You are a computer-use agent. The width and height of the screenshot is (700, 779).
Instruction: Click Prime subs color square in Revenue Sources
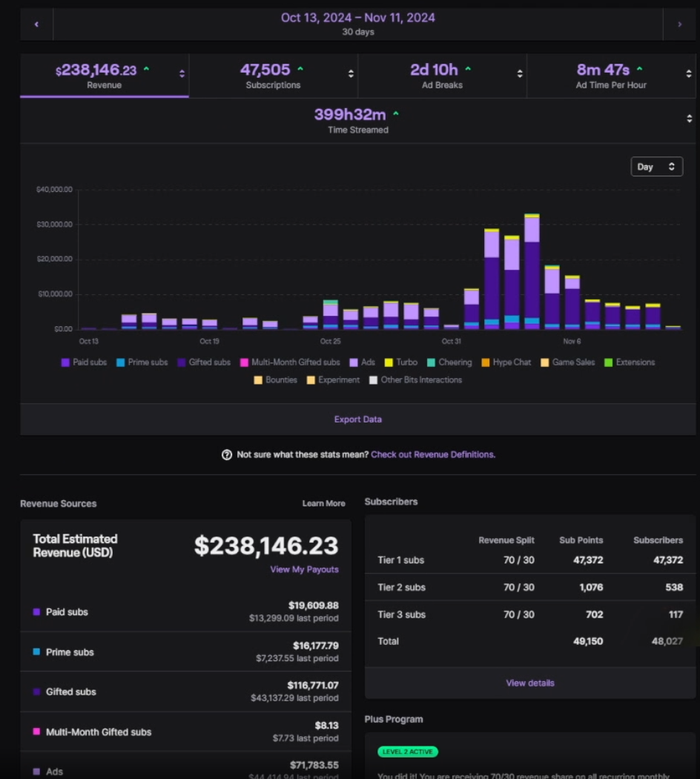pyautogui.click(x=36, y=652)
